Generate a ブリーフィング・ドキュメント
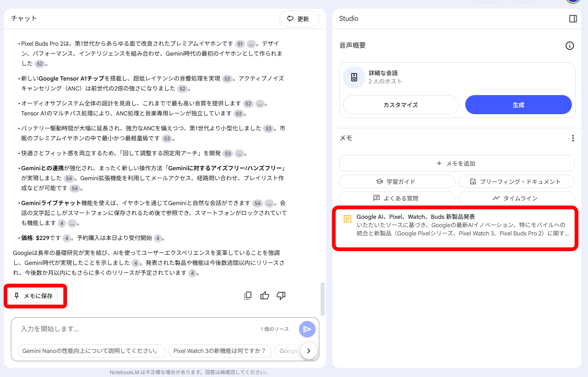Image resolution: width=588 pixels, height=377 pixels. tap(516, 181)
